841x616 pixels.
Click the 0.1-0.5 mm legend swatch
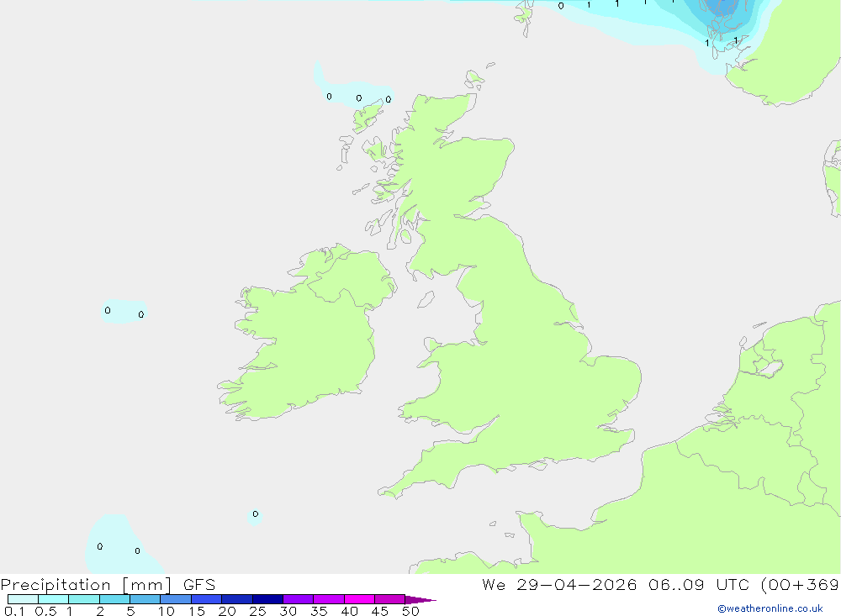pos(23,599)
